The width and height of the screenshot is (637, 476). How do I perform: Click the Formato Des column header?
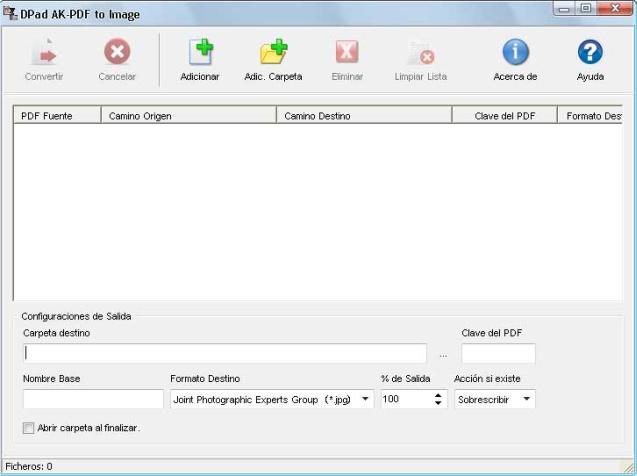pos(590,116)
